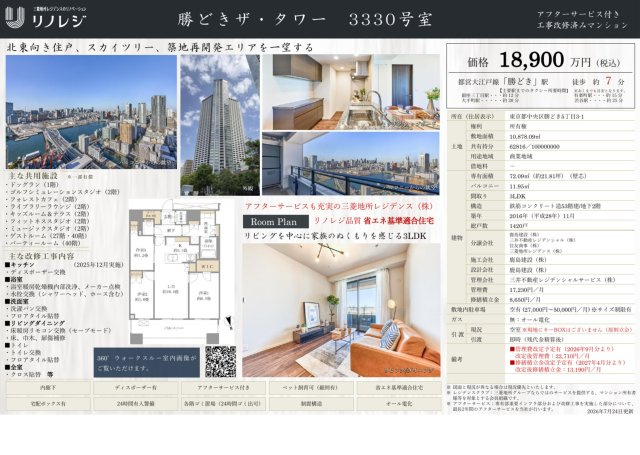Click the ■キッチン renovation heading
Screen dimensions: 640x455
pyautogui.click(x=20, y=265)
